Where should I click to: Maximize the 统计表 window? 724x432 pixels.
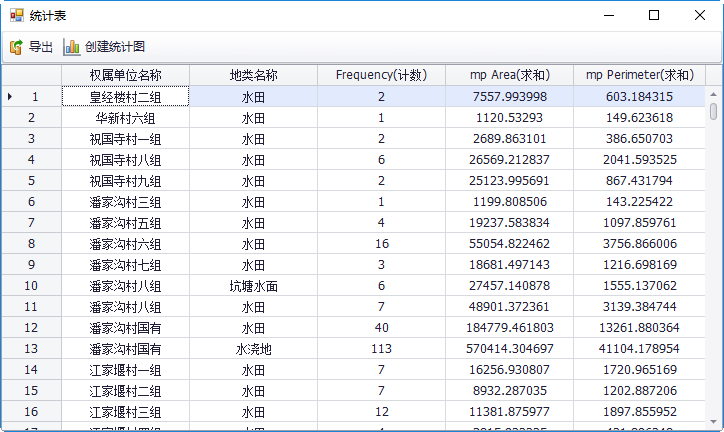(x=654, y=16)
